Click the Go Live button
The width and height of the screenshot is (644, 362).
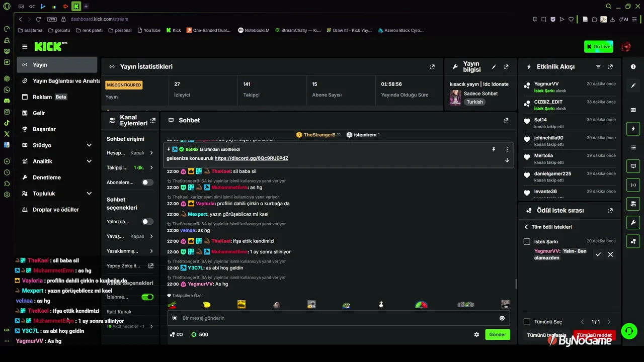(599, 47)
